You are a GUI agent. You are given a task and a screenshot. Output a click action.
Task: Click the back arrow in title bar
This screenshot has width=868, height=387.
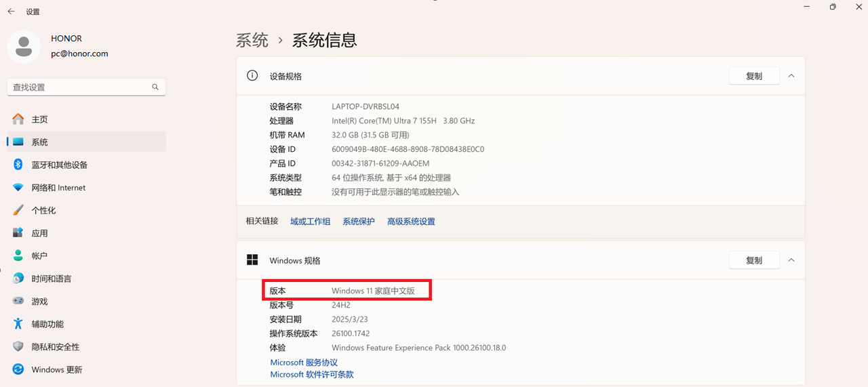(x=11, y=12)
